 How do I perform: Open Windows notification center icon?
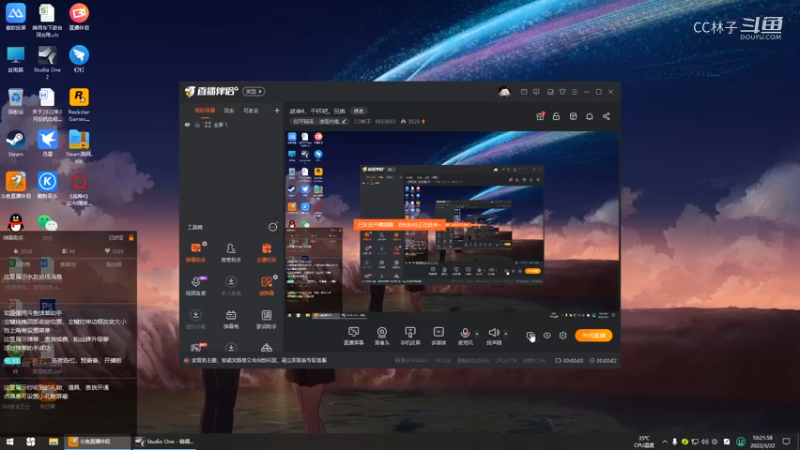point(786,442)
